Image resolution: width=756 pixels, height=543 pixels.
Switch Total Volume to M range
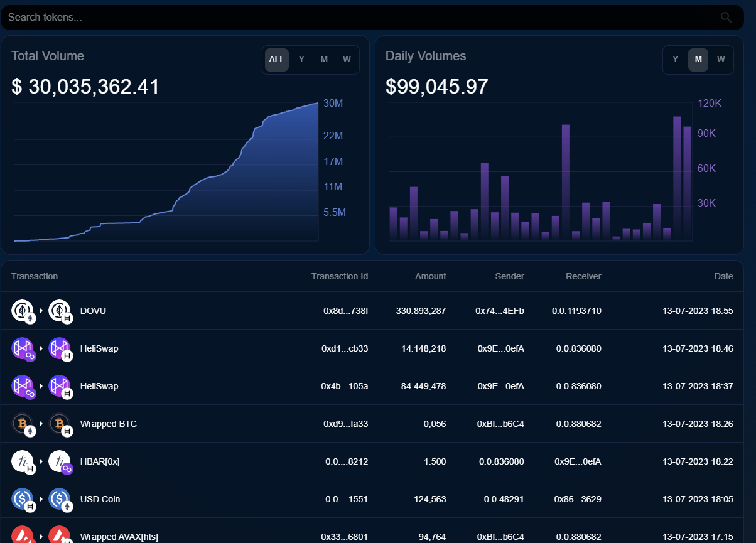pyautogui.click(x=324, y=60)
